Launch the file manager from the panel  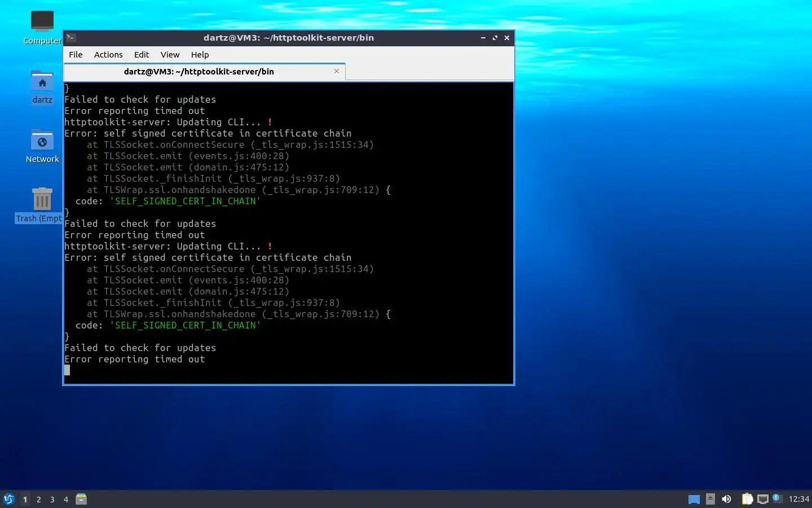pos(81,499)
